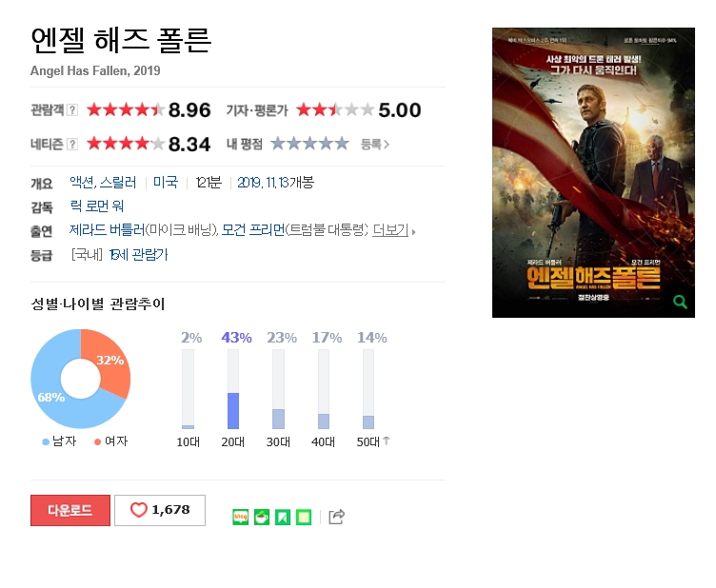Open actor 제라드 버틀러 link
The image size is (716, 588).
(x=107, y=230)
